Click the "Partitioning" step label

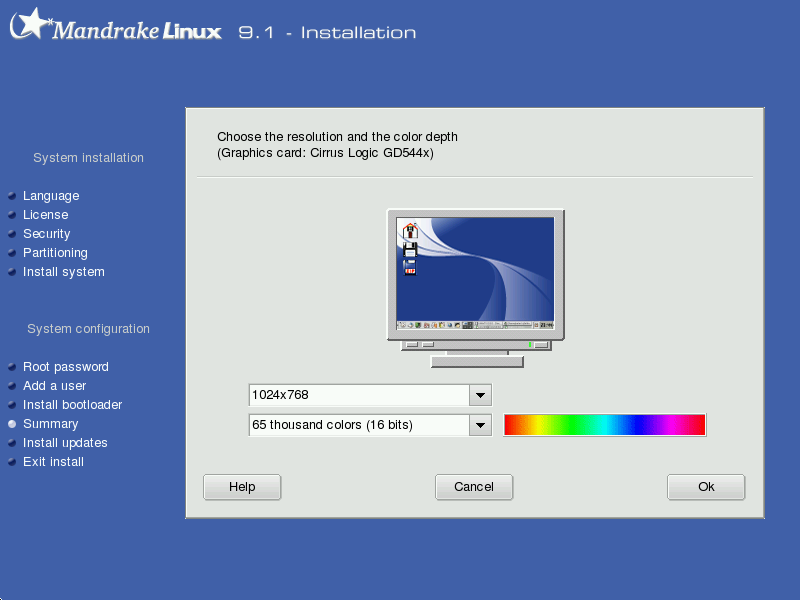pos(55,253)
